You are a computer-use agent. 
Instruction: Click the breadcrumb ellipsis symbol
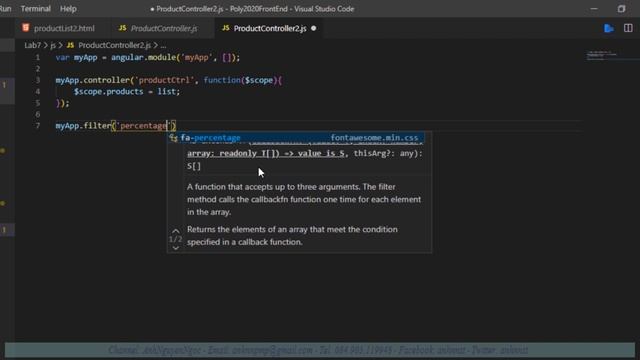point(163,46)
